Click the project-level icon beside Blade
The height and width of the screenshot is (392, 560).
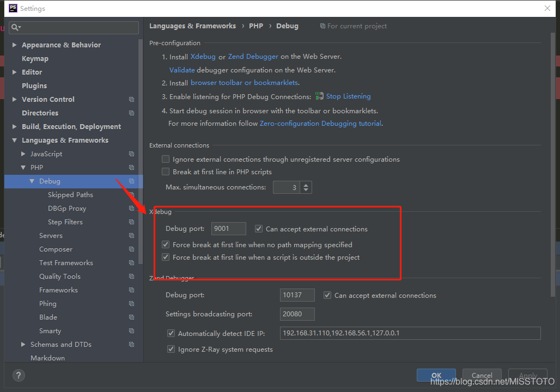(x=131, y=317)
